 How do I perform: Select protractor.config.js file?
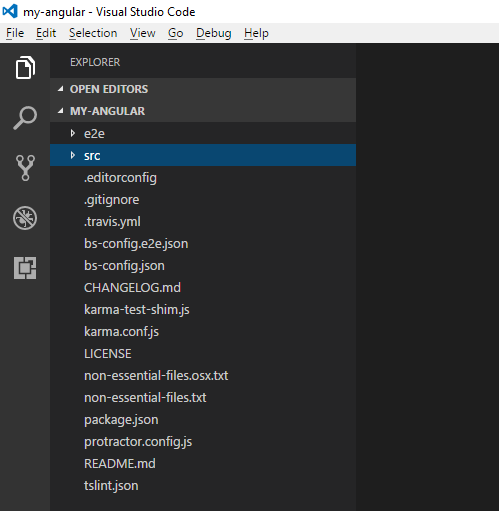203,442
